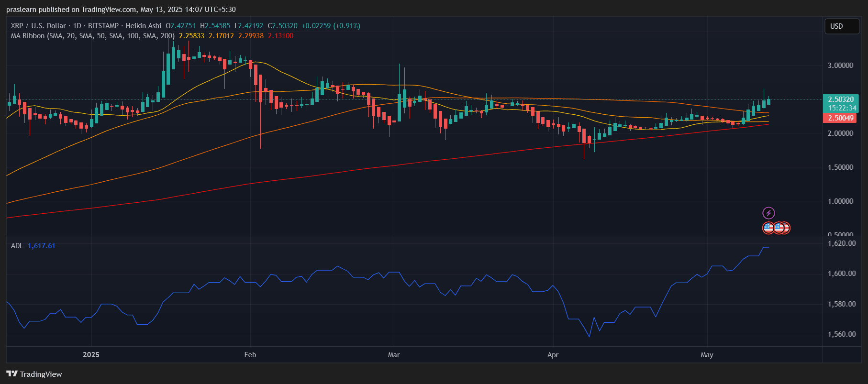
Task: Click the red 2.50049 price label
Action: (x=840, y=118)
